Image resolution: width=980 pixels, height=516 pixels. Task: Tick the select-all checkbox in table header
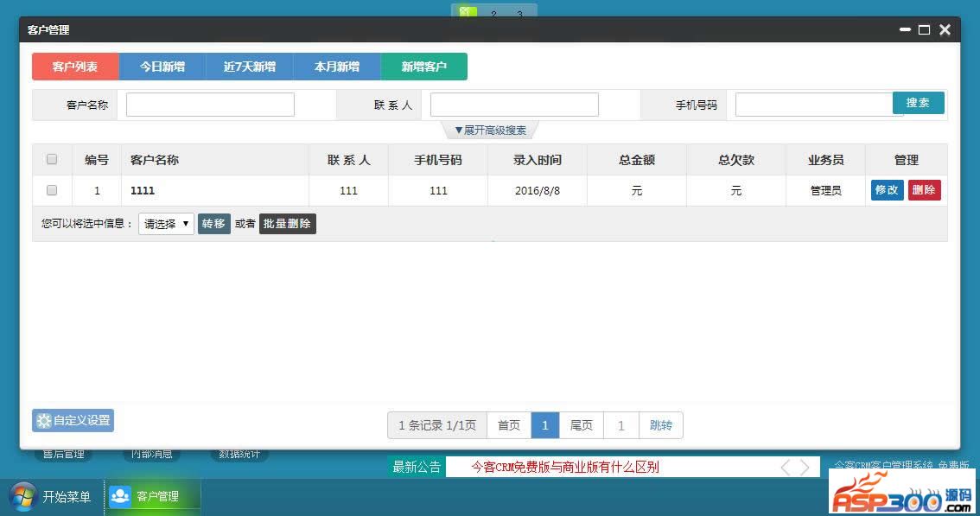[52, 159]
